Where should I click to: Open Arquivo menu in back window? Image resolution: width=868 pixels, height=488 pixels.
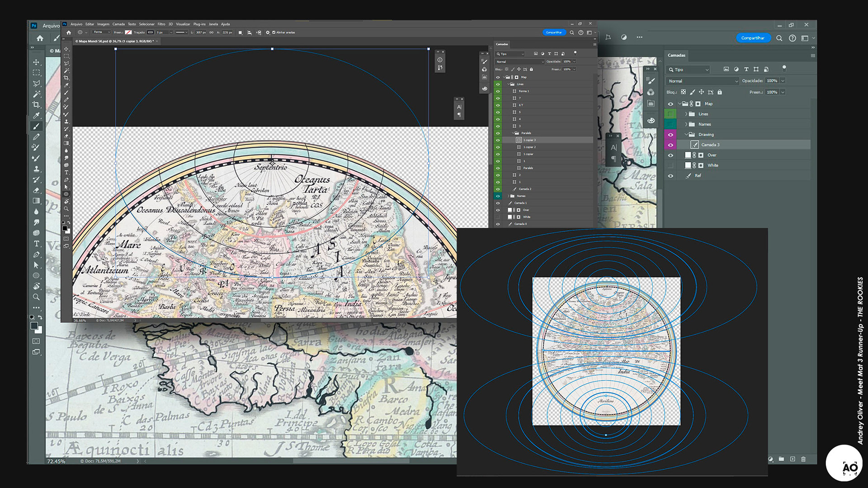pyautogui.click(x=51, y=26)
